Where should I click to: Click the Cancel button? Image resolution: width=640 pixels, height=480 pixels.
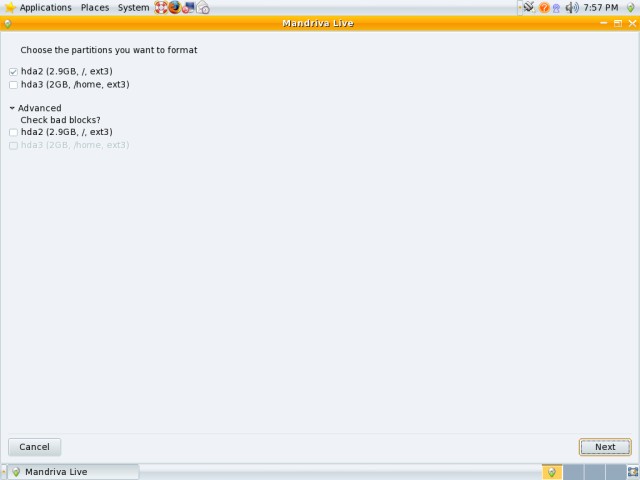tap(35, 447)
